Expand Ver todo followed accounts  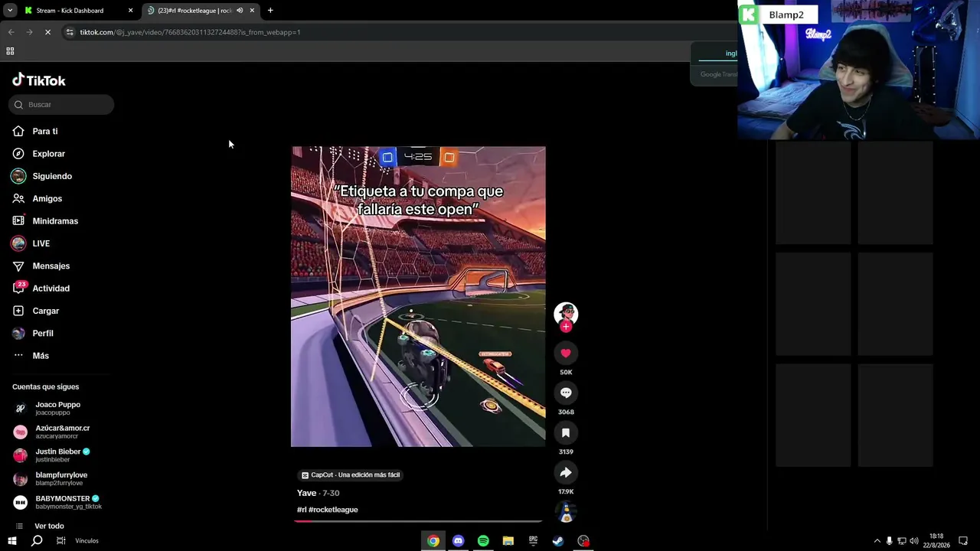49,527
